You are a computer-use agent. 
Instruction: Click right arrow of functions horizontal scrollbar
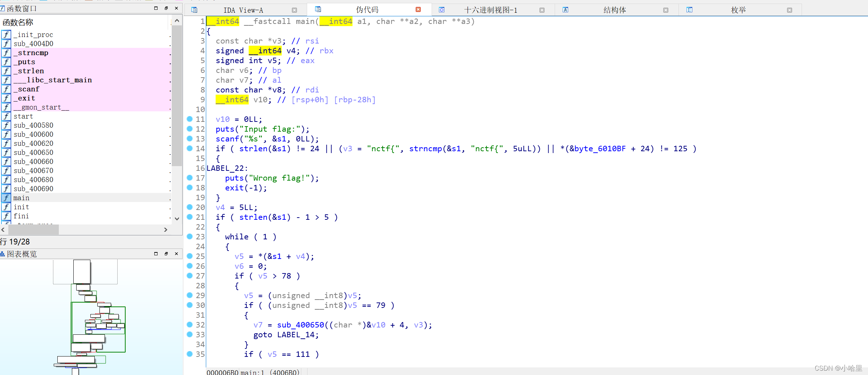(x=166, y=230)
